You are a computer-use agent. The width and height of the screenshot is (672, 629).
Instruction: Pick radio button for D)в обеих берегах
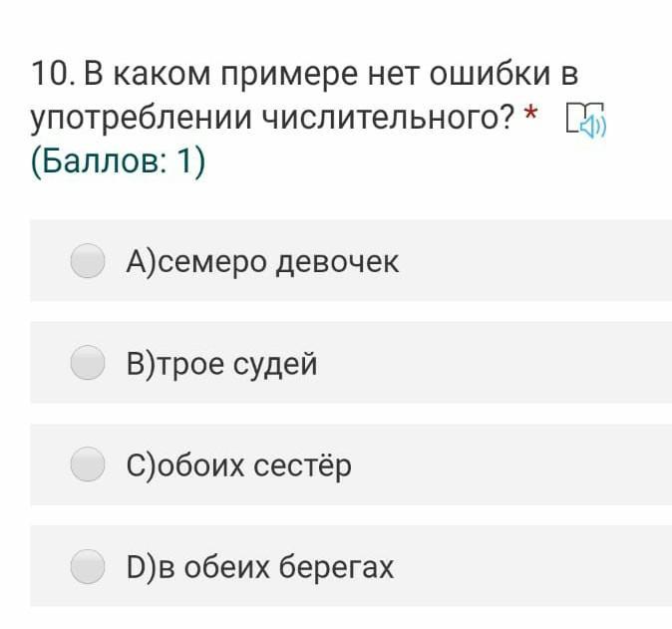tap(88, 567)
